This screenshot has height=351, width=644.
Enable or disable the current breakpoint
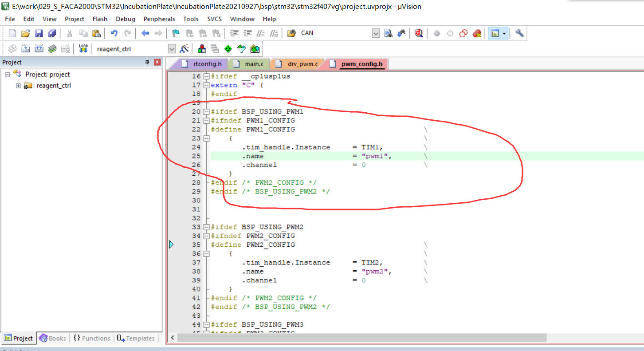(449, 33)
